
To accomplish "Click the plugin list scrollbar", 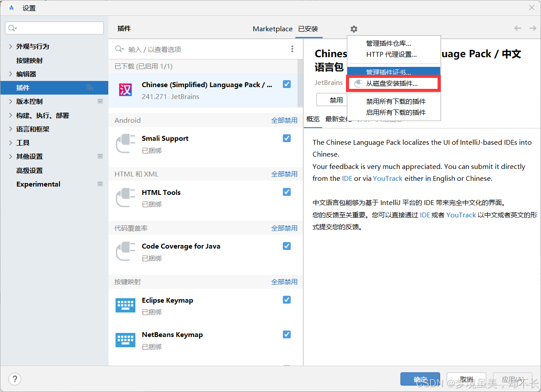I will pos(301,84).
